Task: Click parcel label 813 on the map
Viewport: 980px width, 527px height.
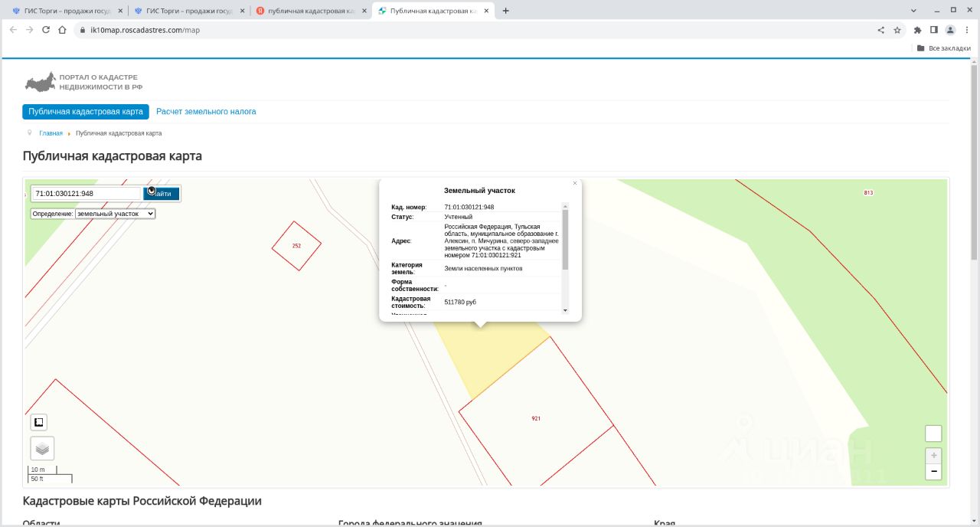Action: [868, 192]
